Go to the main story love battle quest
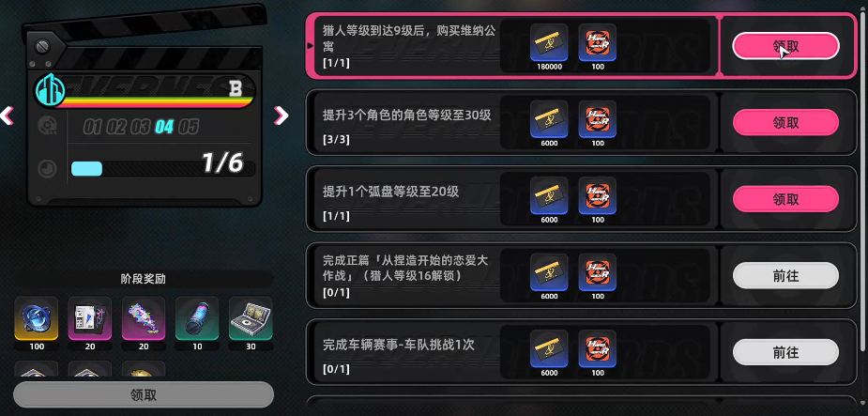The image size is (868, 416). 785,275
